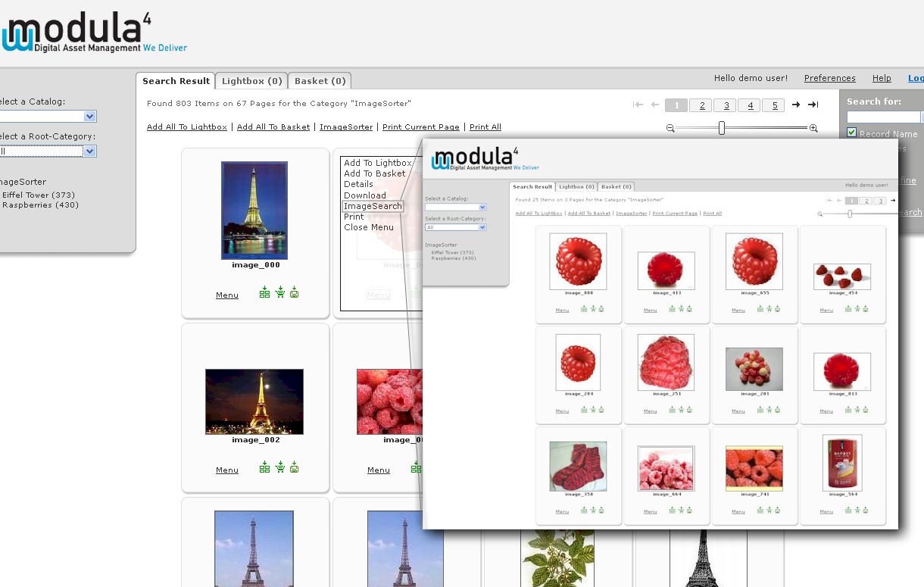Click zoom-out magnifier in the popup window
This screenshot has height=587, width=924.
[820, 214]
